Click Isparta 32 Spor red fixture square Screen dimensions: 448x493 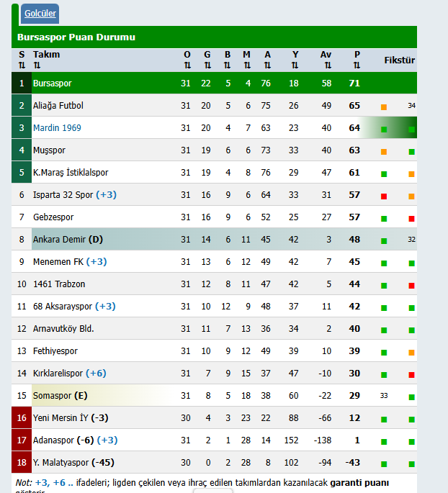[x=384, y=196]
